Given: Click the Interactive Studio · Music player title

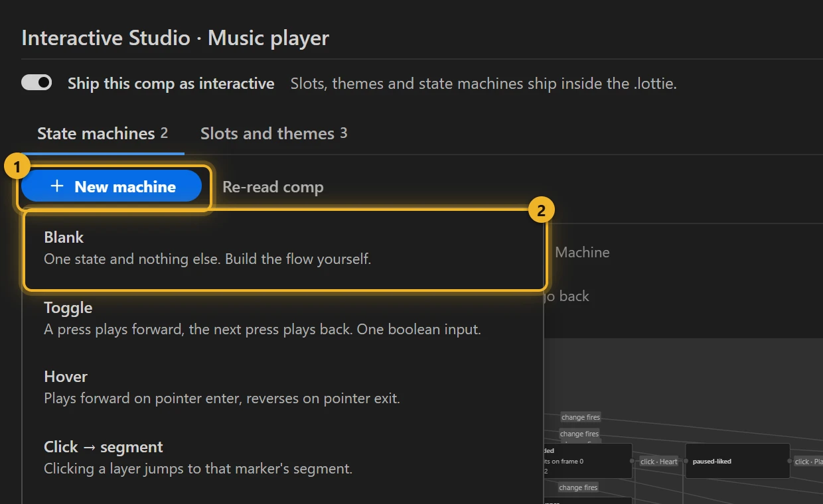Looking at the screenshot, I should tap(175, 38).
